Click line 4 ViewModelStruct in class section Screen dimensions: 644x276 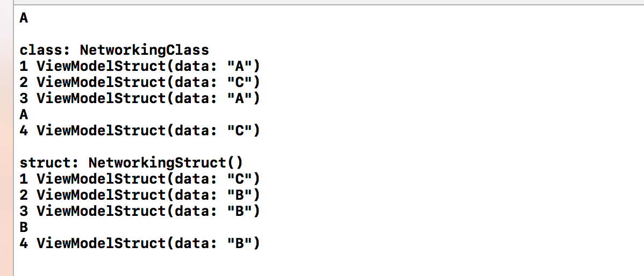(140, 130)
